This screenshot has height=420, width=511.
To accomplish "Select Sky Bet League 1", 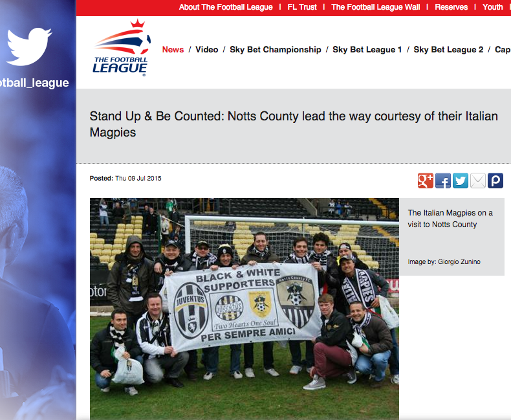I will point(367,50).
